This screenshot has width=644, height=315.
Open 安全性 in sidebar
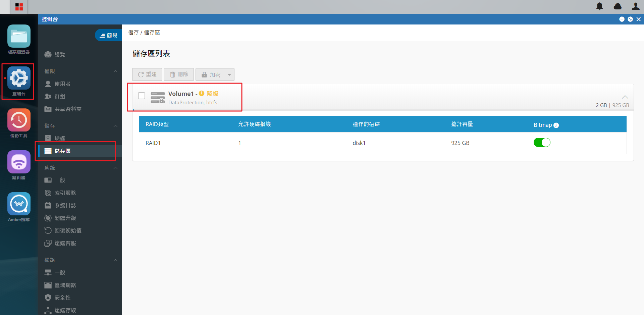coord(62,298)
